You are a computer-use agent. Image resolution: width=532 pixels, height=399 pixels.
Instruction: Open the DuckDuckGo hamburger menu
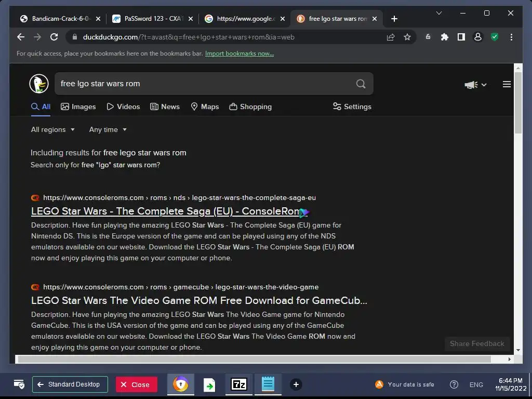[507, 84]
